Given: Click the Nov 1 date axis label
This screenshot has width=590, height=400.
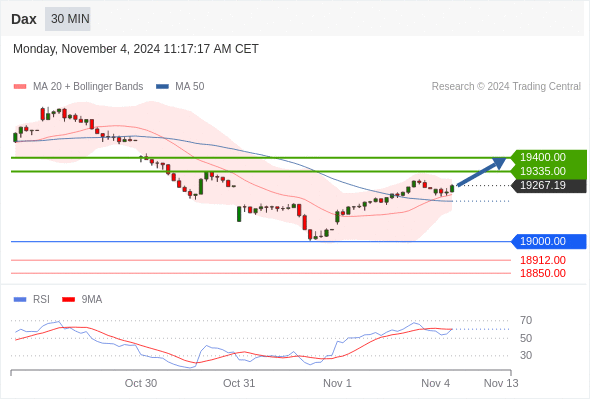Looking at the screenshot, I should pos(337,383).
